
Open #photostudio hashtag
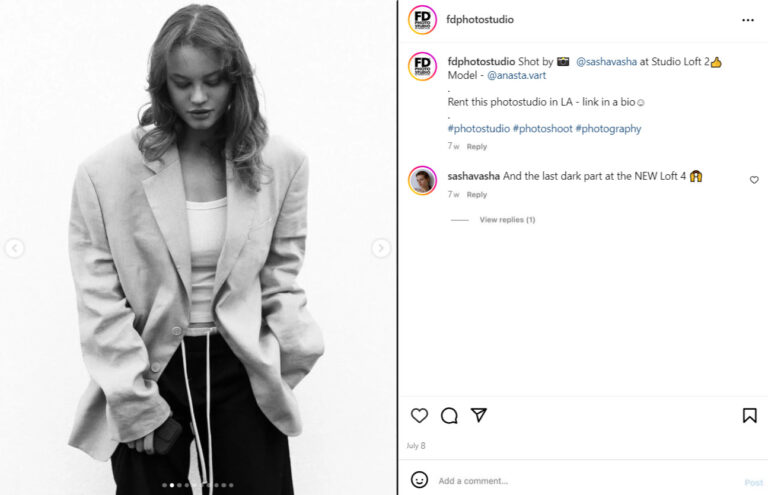coord(477,129)
